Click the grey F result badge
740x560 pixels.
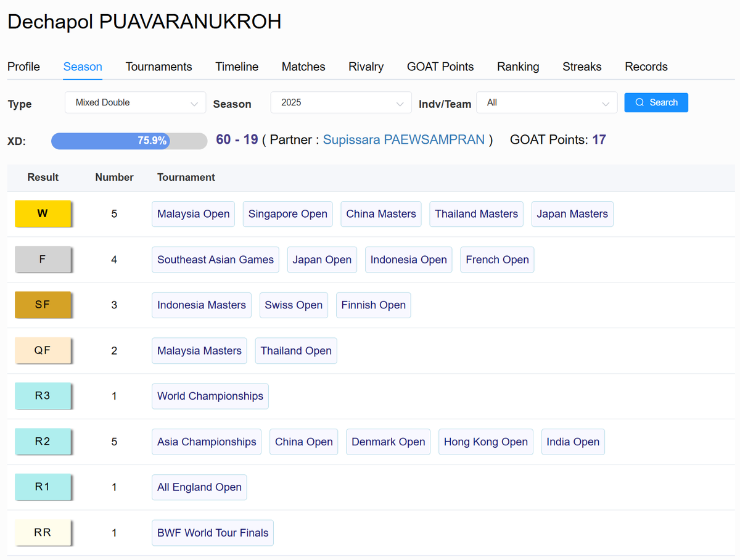pos(43,260)
